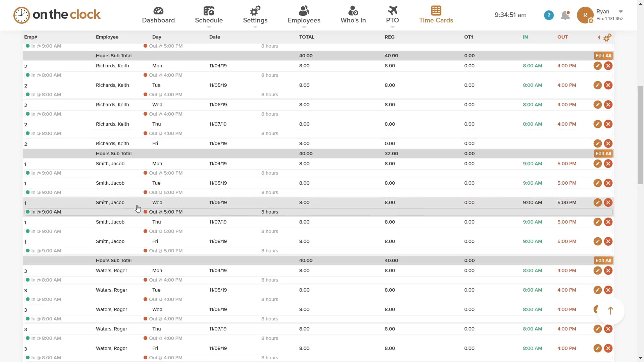This screenshot has width=644, height=362.
Task: Edit Waters, Roger's Mon 11/04/19 time card
Action: [x=597, y=270]
